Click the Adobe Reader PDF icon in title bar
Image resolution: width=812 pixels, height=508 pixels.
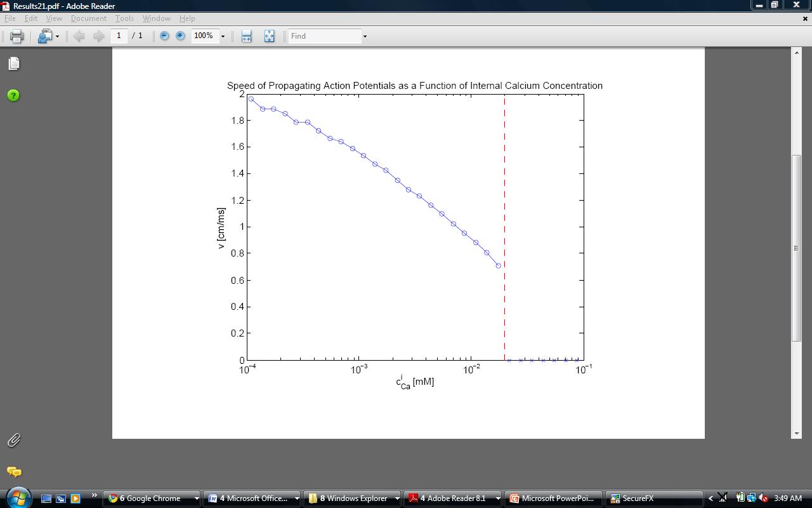6,6
